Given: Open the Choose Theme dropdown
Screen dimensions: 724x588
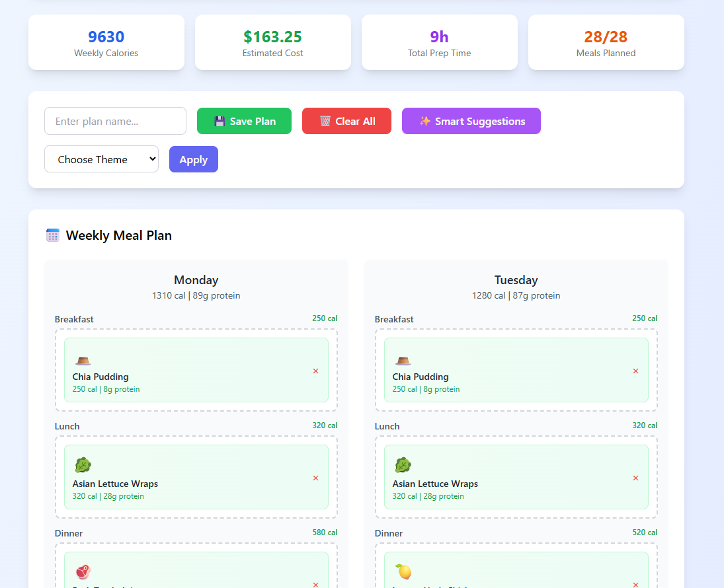Looking at the screenshot, I should click(102, 159).
